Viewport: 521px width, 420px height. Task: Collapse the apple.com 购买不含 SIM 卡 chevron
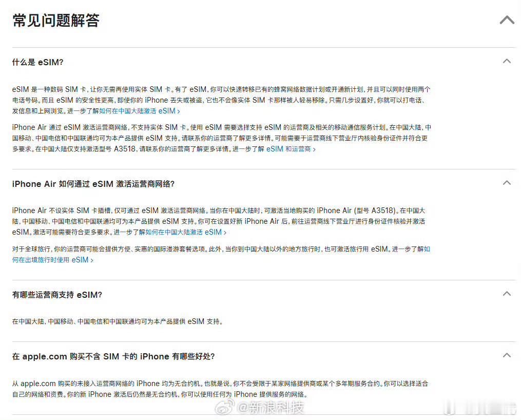coord(507,355)
